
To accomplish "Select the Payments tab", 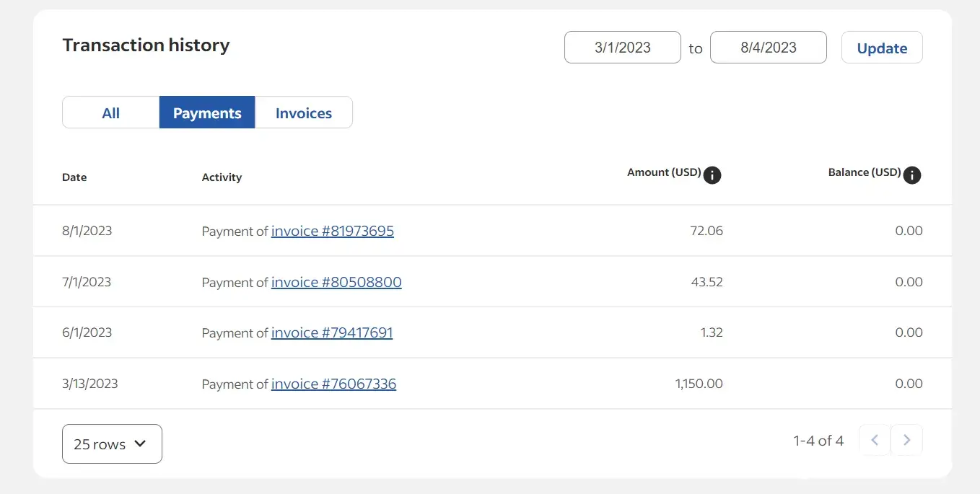I will [x=207, y=113].
